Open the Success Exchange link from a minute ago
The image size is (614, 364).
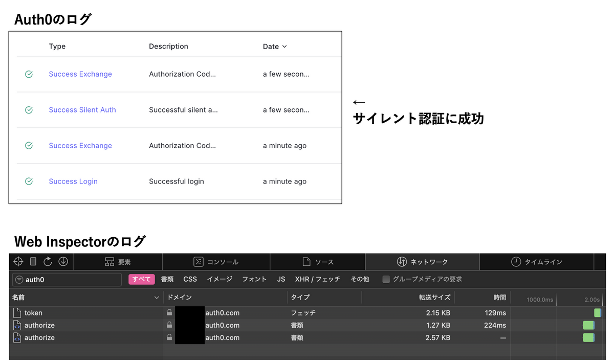80,146
